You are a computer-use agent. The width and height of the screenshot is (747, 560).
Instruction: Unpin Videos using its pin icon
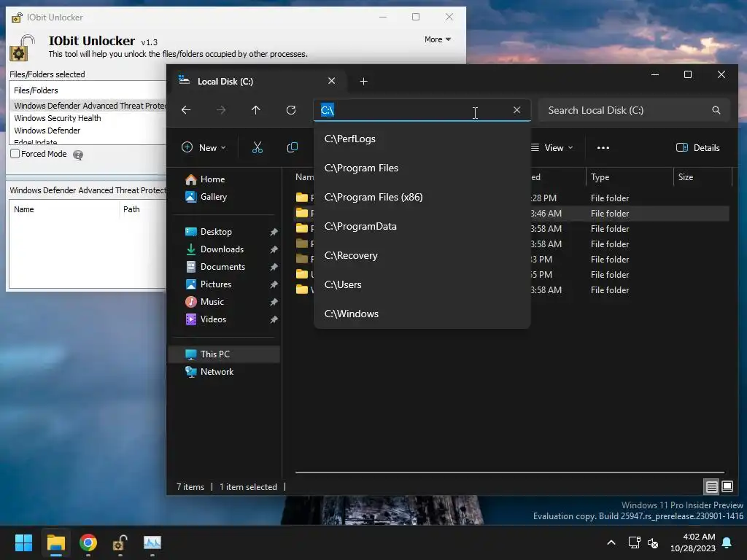pyautogui.click(x=274, y=319)
